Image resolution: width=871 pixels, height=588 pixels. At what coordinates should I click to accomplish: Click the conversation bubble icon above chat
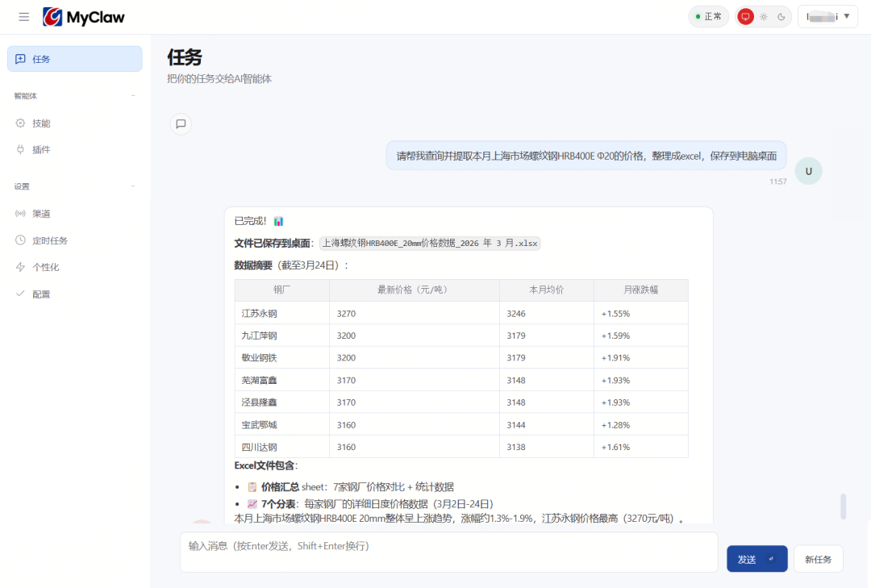pyautogui.click(x=181, y=124)
